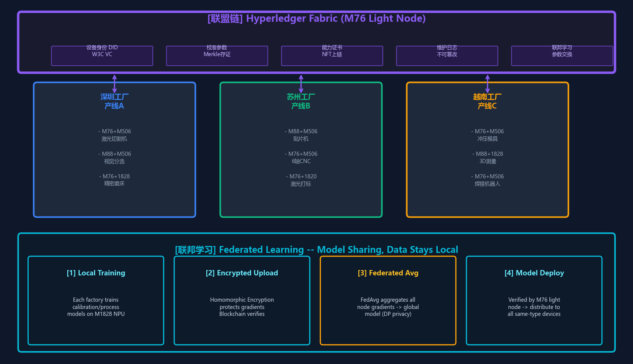
Task: Select the 苏州工厂 产线B heading
Action: (x=301, y=101)
